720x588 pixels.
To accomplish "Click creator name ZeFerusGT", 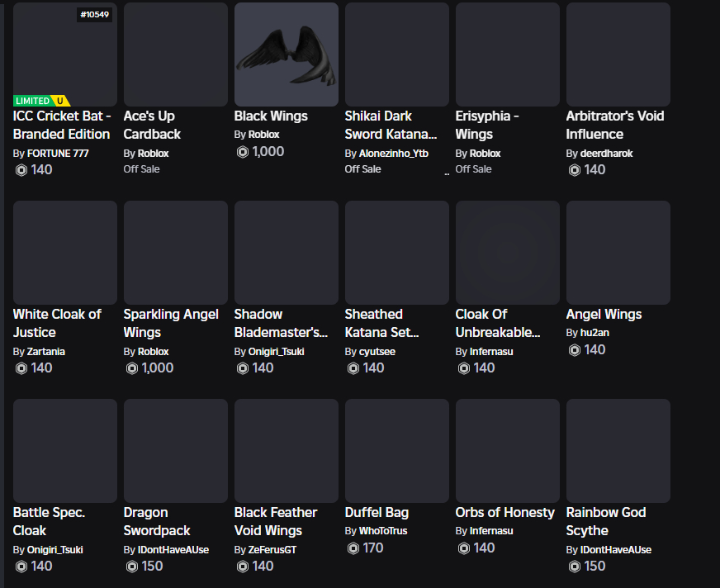I will point(272,550).
